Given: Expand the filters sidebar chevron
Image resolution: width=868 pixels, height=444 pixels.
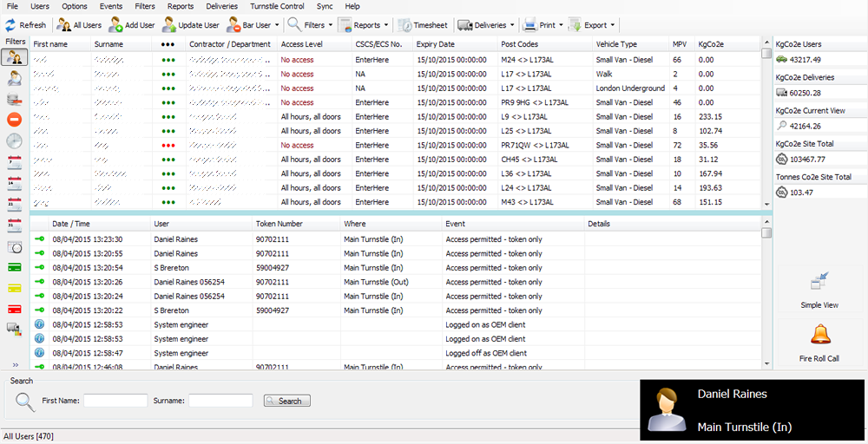Looking at the screenshot, I should point(15,364).
